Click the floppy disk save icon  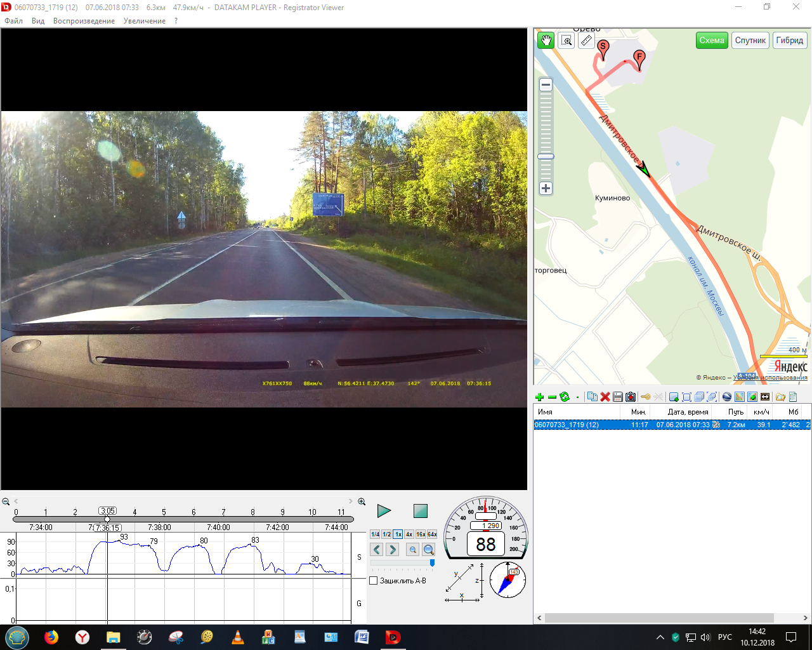(618, 397)
